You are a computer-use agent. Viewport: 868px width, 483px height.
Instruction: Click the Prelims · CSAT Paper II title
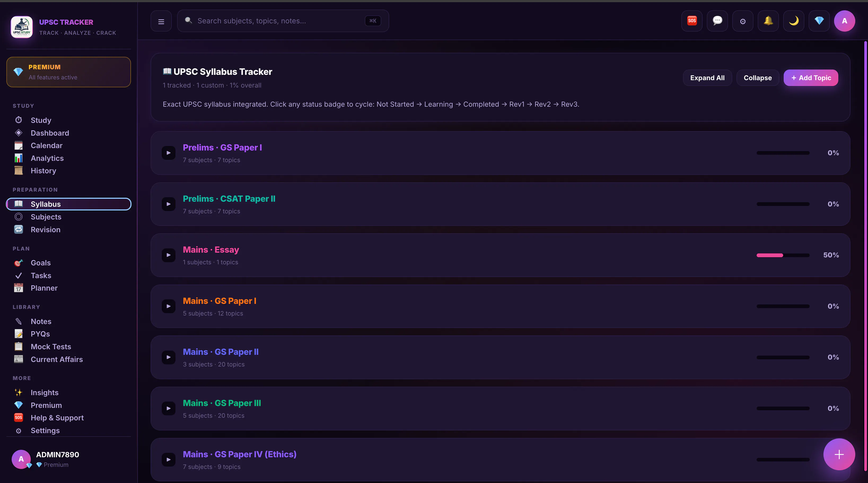pos(229,199)
